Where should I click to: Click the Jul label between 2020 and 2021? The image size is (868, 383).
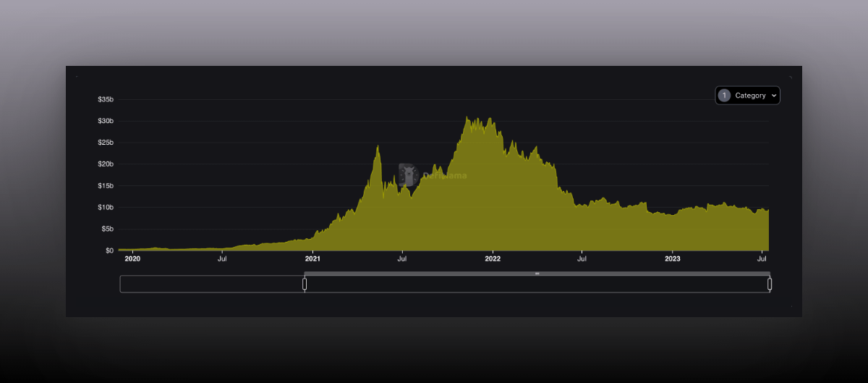pyautogui.click(x=222, y=258)
